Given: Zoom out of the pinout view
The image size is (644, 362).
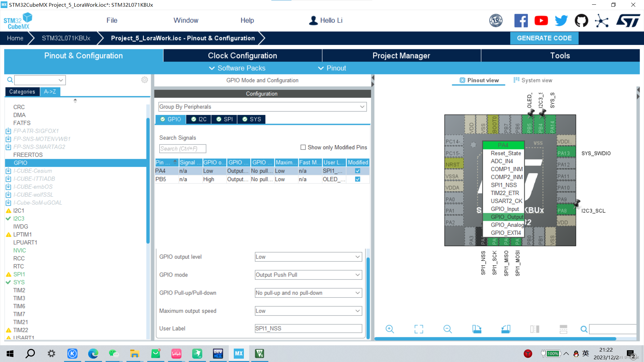Looking at the screenshot, I should pos(447,329).
